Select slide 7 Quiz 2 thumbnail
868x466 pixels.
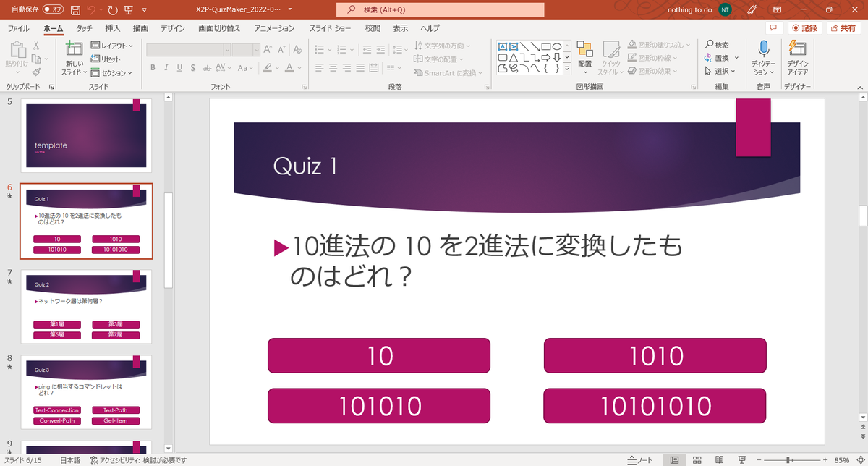coord(86,307)
